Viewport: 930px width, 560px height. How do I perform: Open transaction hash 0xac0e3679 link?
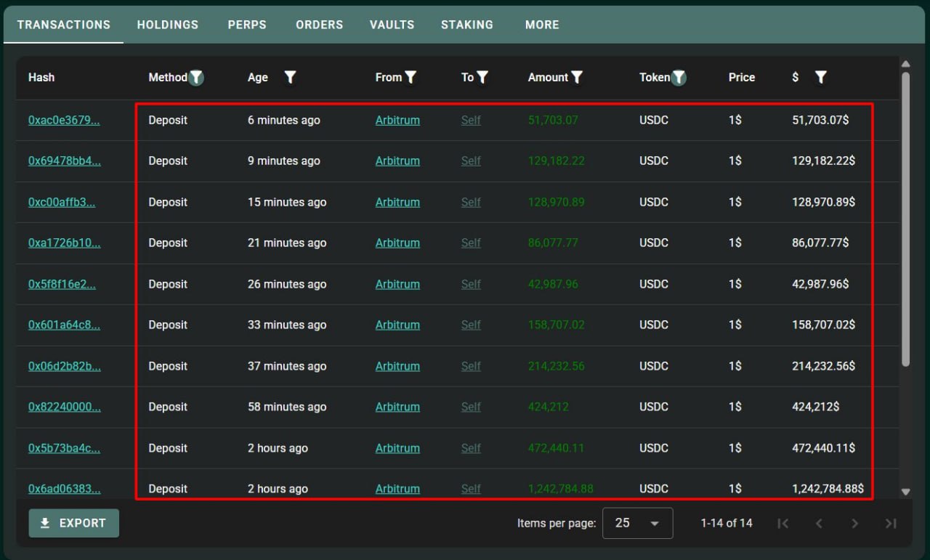click(x=64, y=121)
